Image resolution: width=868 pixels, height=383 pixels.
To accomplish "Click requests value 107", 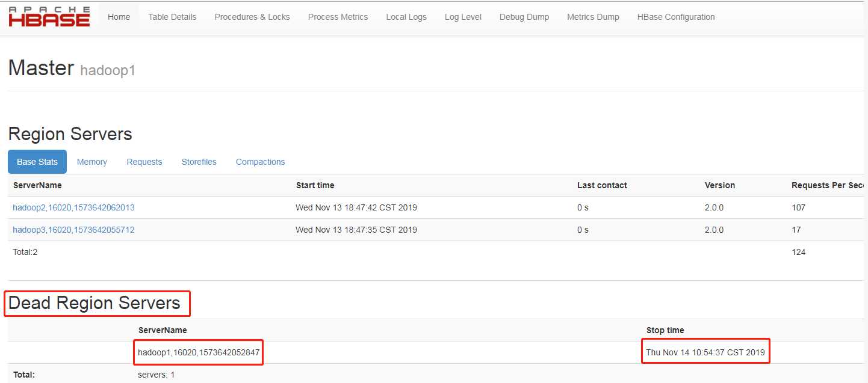I will (799, 207).
